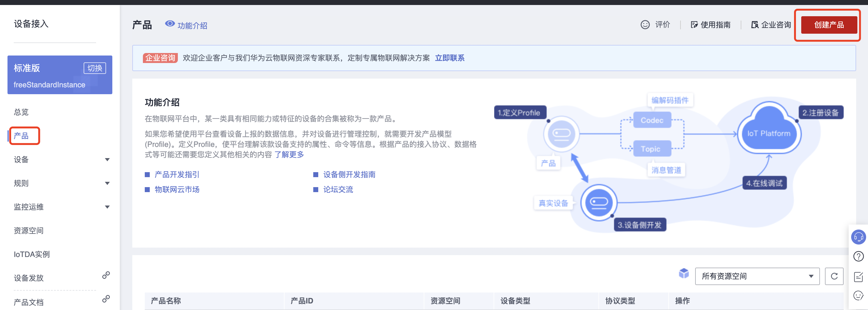Open 总览 from the sidebar
The height and width of the screenshot is (310, 868).
point(21,112)
